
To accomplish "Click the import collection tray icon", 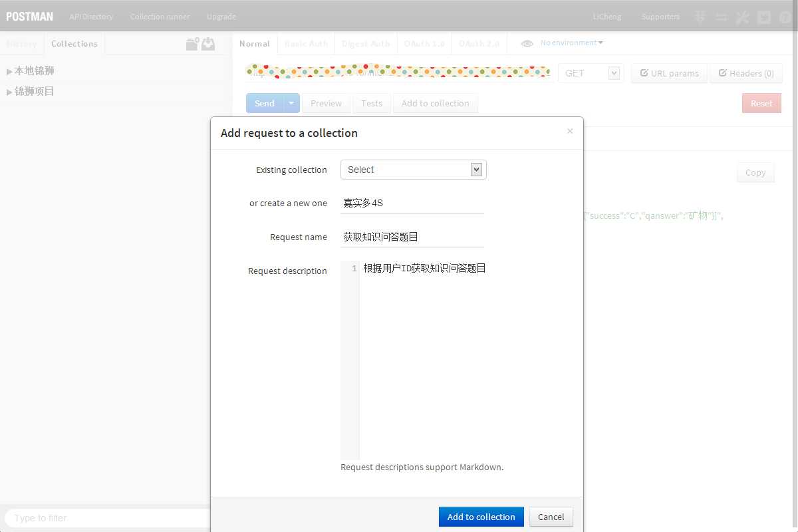I will [x=208, y=44].
